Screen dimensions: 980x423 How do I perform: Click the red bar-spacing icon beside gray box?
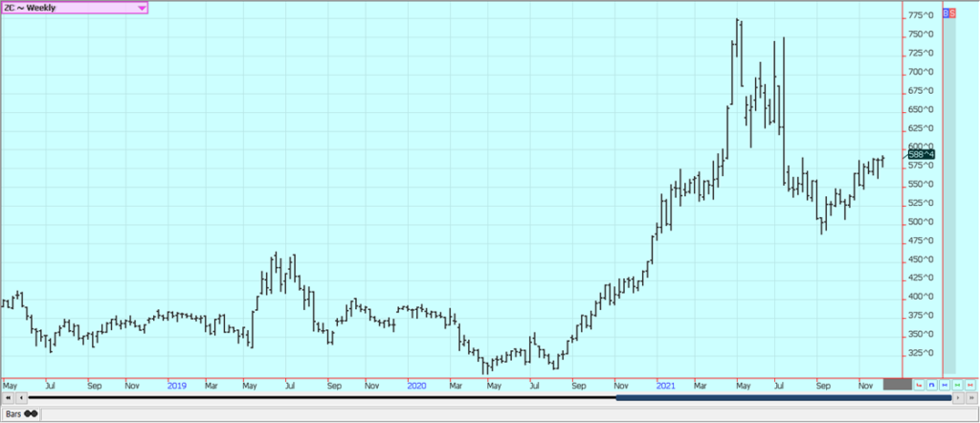(919, 385)
